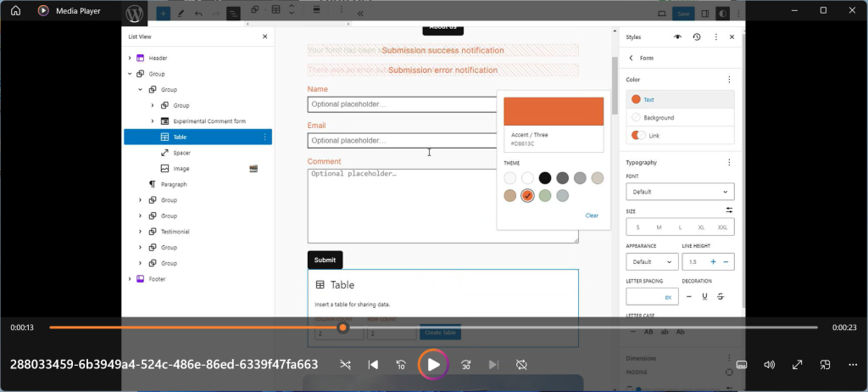Viewport: 868px width, 392px height.
Task: Click the Submit button in the form
Action: point(325,260)
